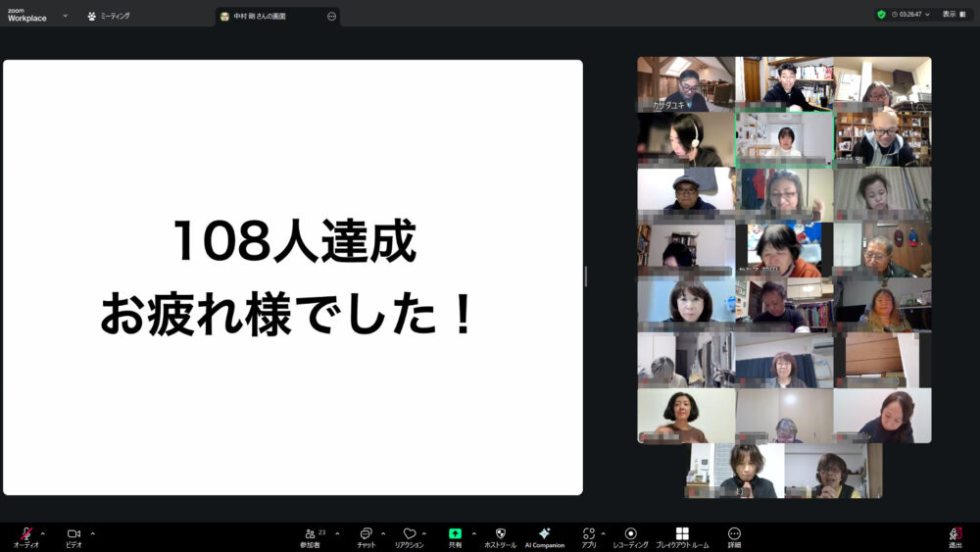This screenshot has width=980, height=552.
Task: Click the reactions (リアクション) heart icon
Action: (409, 533)
